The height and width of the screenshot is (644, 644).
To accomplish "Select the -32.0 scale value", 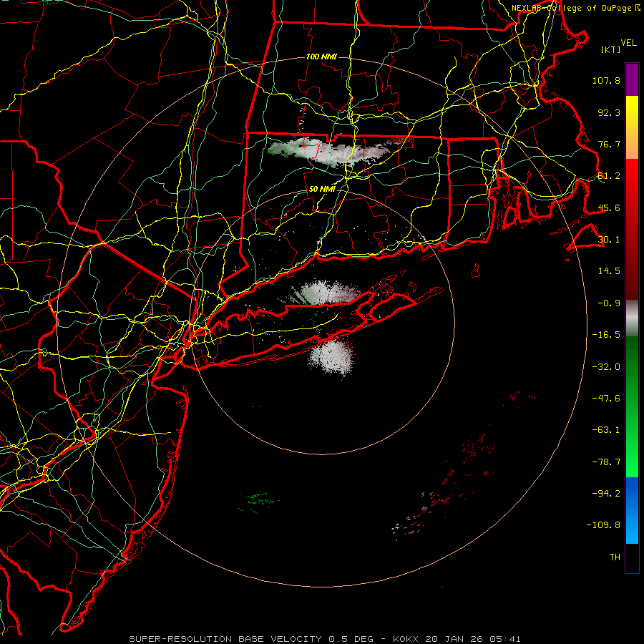I will pyautogui.click(x=606, y=367).
